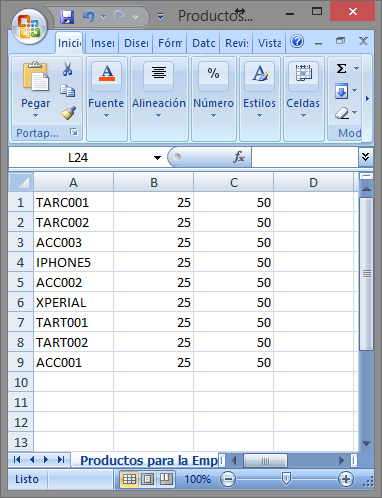Viewport: 382px width, 498px height.
Task: Open the Revisar ribbon tab
Action: click(x=236, y=43)
